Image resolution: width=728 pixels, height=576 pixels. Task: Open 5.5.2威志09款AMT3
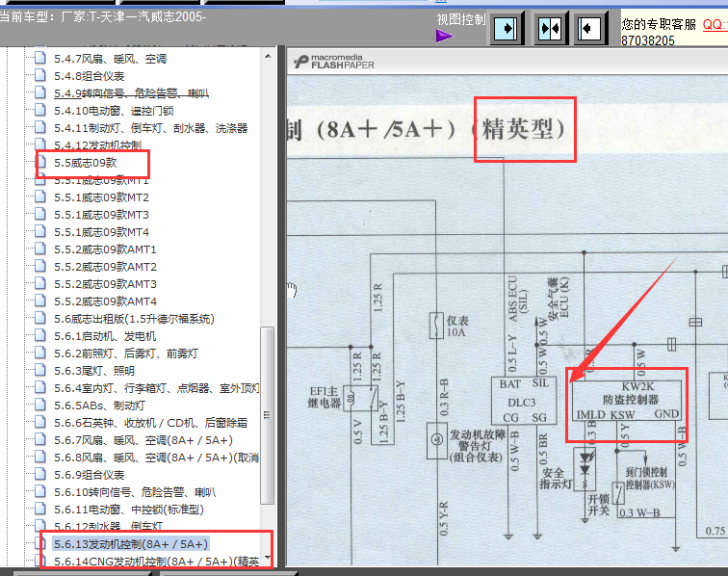[105, 284]
